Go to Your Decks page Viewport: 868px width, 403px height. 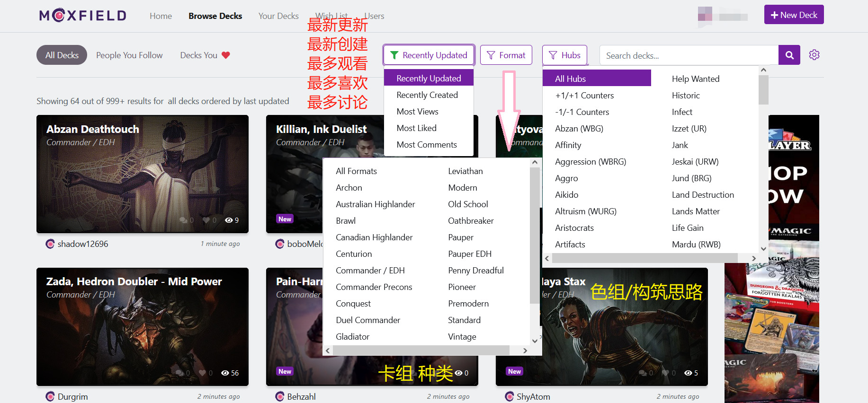[x=278, y=16]
